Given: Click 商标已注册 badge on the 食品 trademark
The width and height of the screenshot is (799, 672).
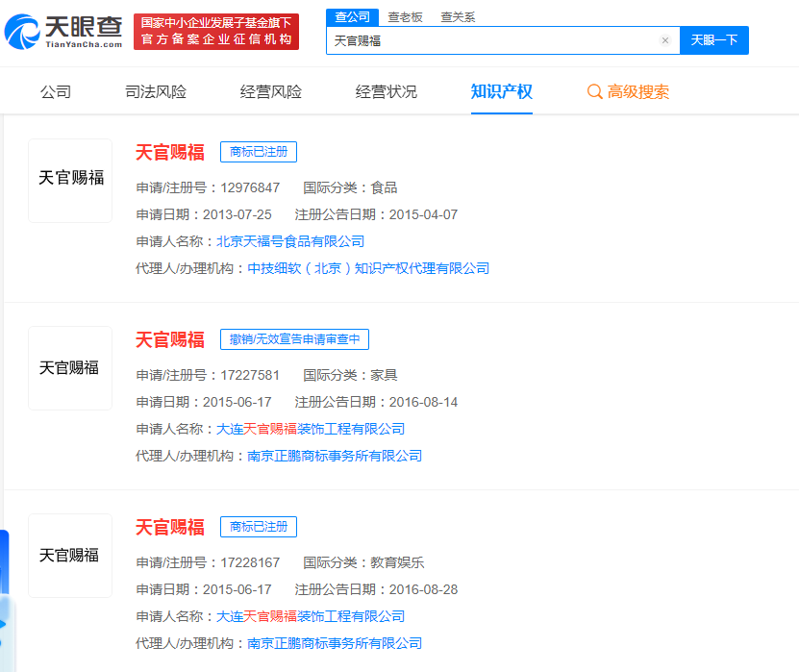Looking at the screenshot, I should tap(259, 152).
